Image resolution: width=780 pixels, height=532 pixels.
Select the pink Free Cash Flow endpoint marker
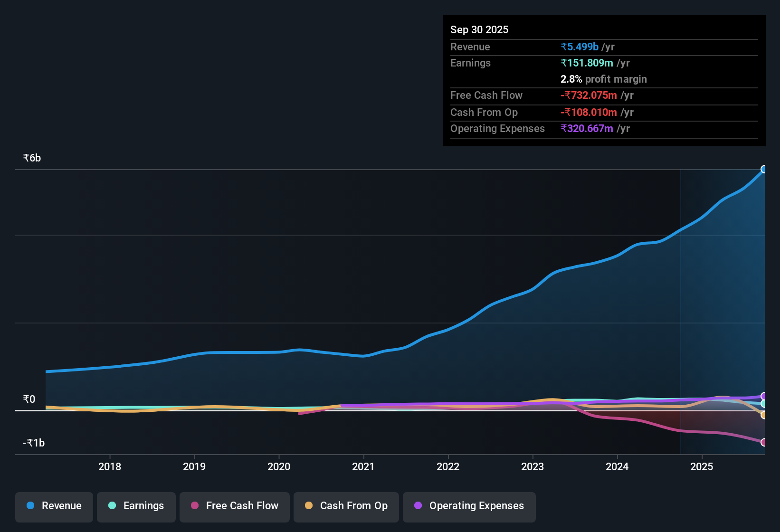coord(764,443)
